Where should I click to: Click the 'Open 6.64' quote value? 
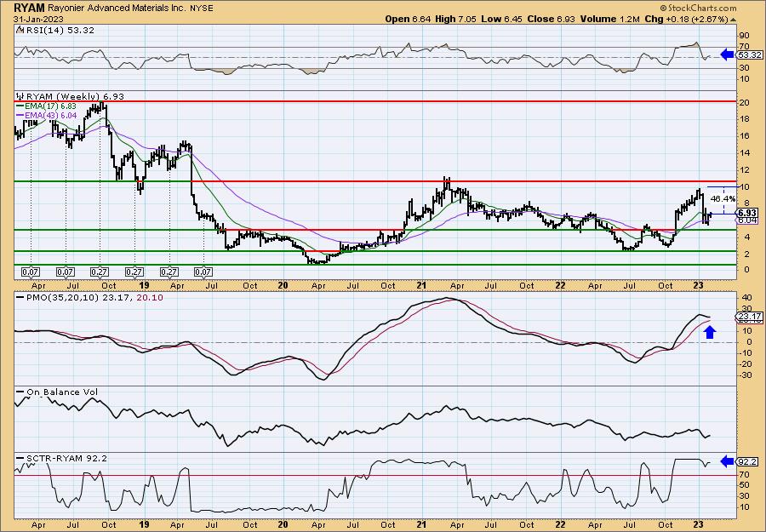click(407, 19)
